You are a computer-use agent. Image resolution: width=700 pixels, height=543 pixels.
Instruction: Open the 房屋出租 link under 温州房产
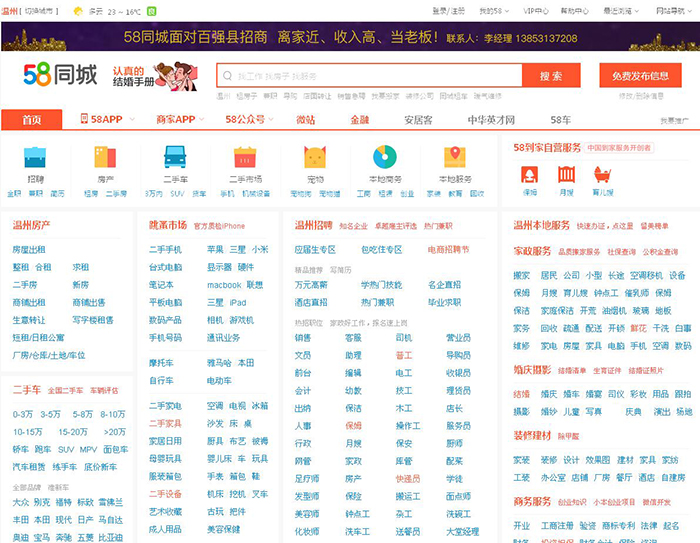[x=29, y=249]
